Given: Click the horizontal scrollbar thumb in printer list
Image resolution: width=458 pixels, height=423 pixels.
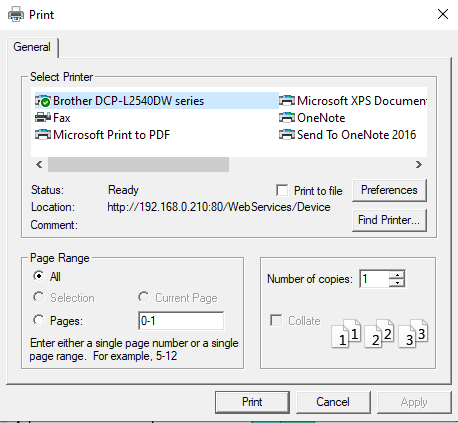Looking at the screenshot, I should (138, 164).
